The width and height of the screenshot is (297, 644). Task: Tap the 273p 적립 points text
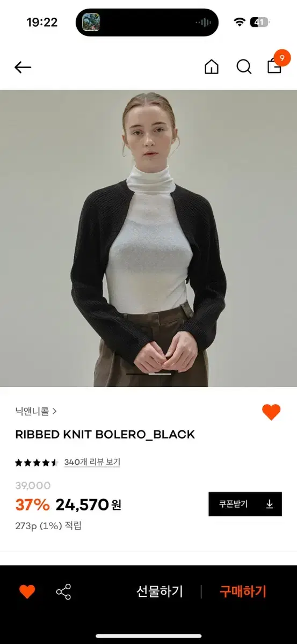pyautogui.click(x=48, y=525)
